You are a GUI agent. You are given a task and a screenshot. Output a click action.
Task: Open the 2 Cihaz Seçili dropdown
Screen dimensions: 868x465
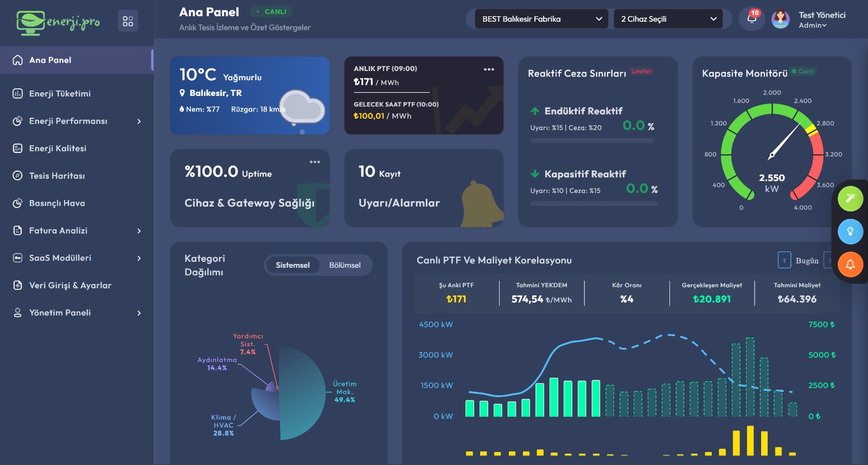point(668,19)
